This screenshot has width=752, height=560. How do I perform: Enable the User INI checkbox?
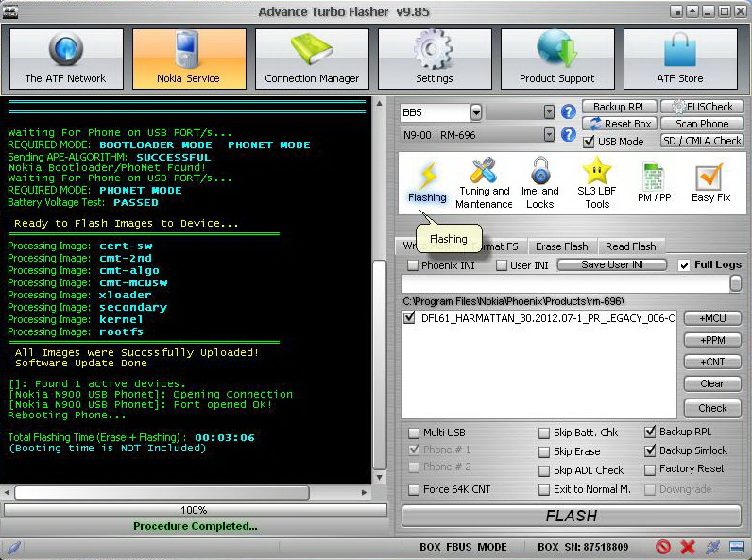501,265
